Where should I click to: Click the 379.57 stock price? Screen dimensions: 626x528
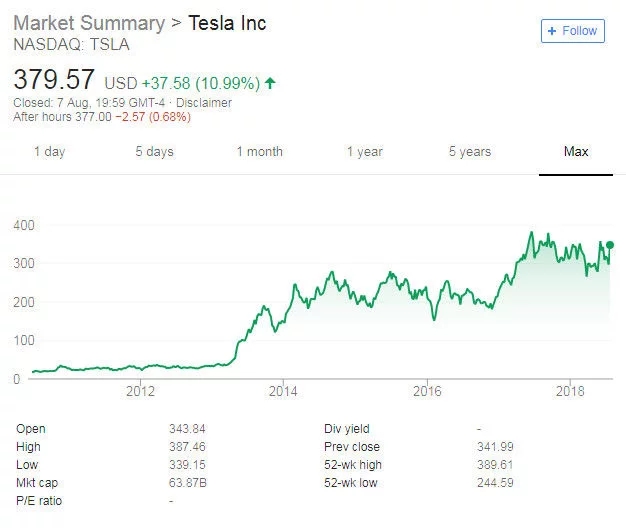[x=54, y=80]
